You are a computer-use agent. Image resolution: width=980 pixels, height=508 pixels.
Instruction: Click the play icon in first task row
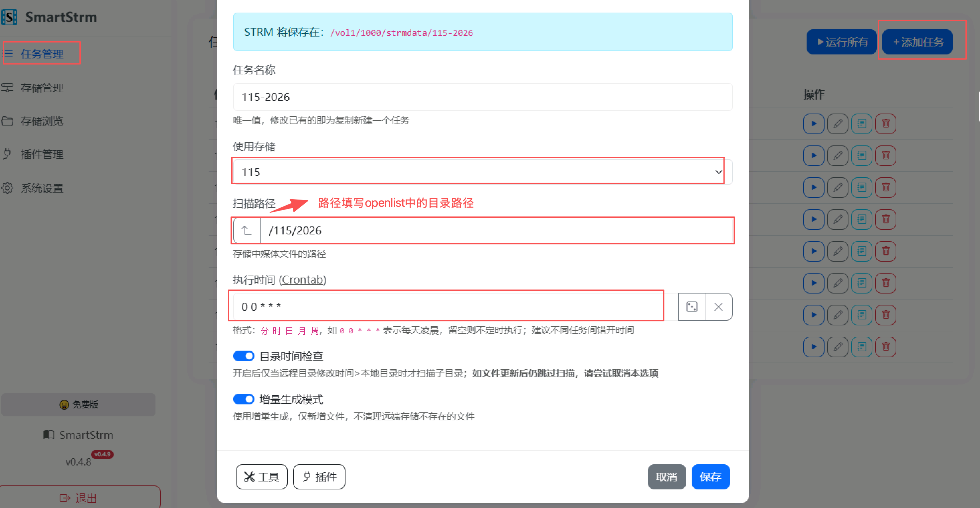click(813, 124)
